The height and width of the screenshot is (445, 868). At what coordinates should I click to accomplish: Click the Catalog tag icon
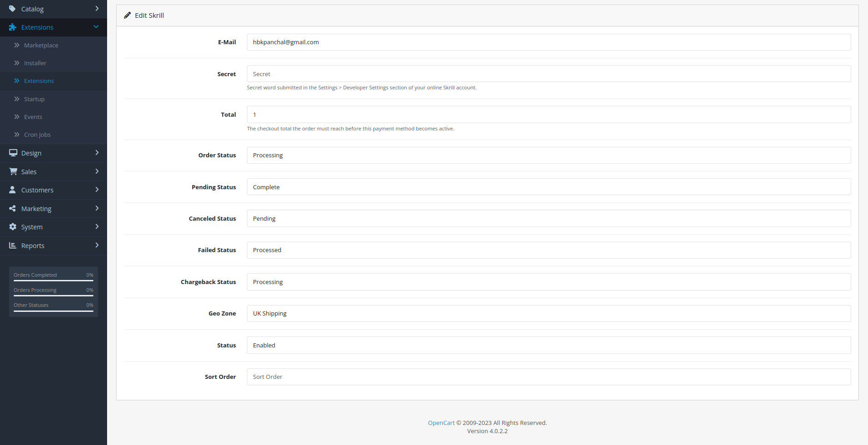click(12, 9)
